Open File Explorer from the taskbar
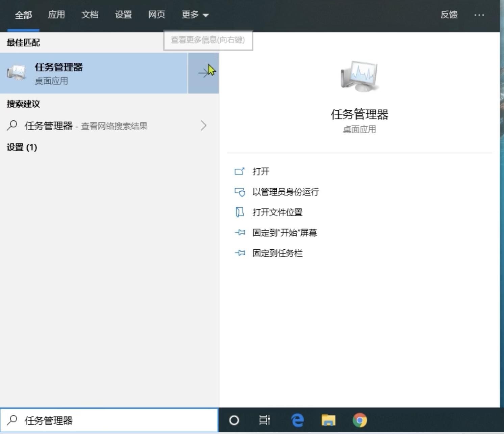Screen dimensions: 504x434 [x=328, y=420]
